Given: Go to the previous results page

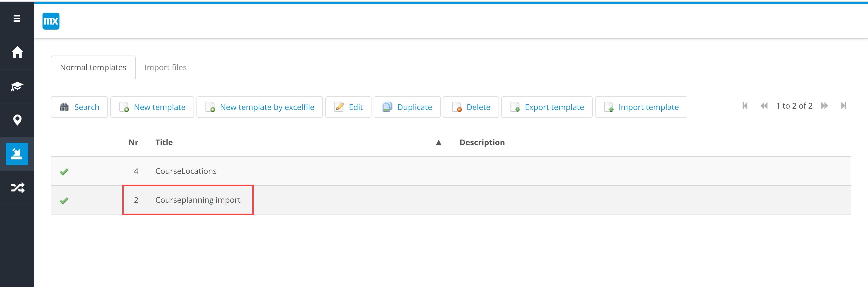Looking at the screenshot, I should [x=764, y=106].
